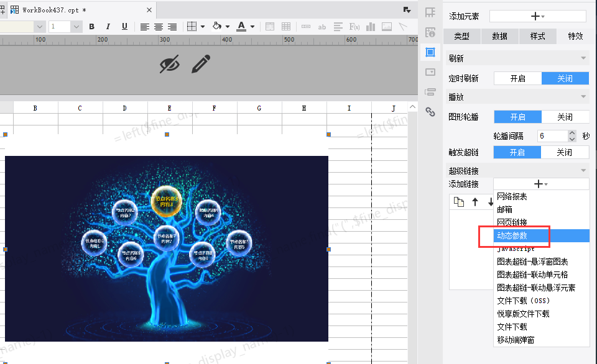Choose 悦享版文件下载 link type
Screen dimensions: 597x364
(x=542, y=314)
